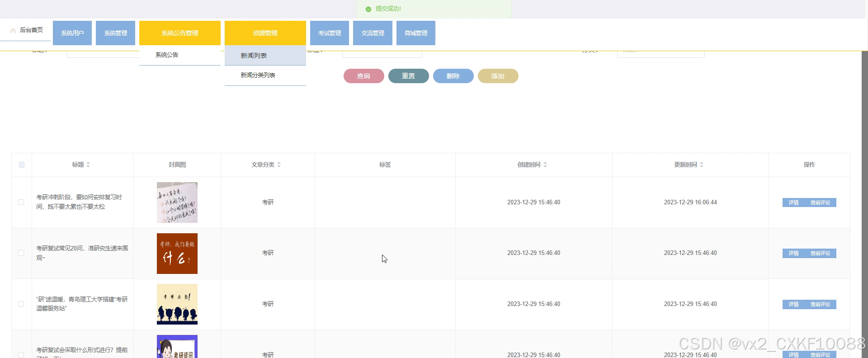Click the 标签 column header

pos(385,165)
